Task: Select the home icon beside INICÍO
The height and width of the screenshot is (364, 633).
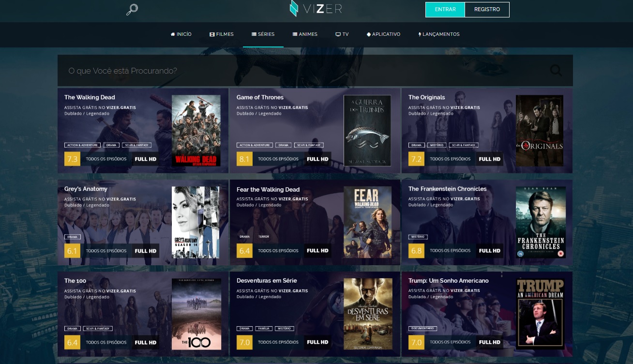Action: pyautogui.click(x=173, y=34)
